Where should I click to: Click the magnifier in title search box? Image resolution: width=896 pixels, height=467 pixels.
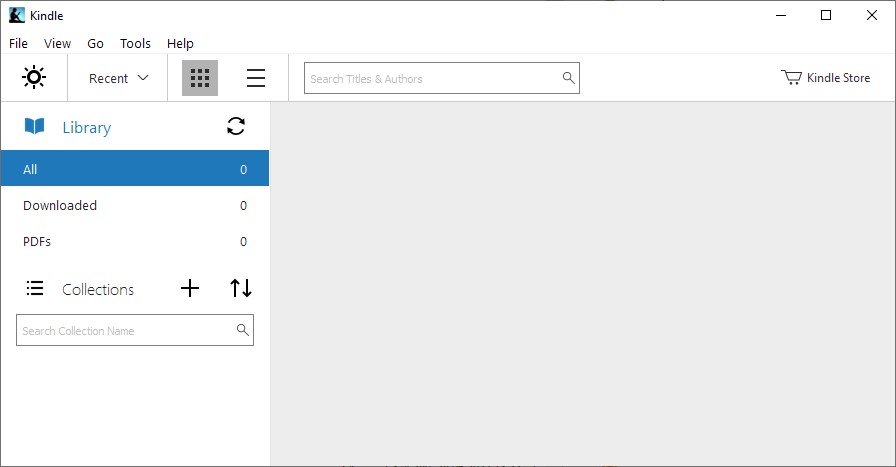coord(568,78)
